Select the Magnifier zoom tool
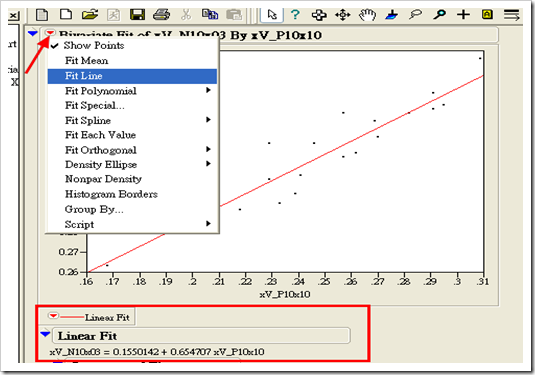Viewport: 535px width, 375px height. (439, 15)
